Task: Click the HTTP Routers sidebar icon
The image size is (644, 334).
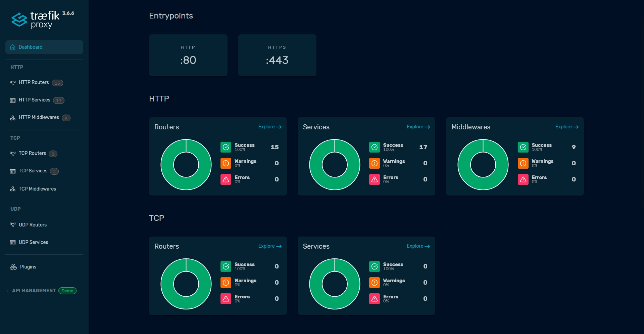Action: pos(13,83)
